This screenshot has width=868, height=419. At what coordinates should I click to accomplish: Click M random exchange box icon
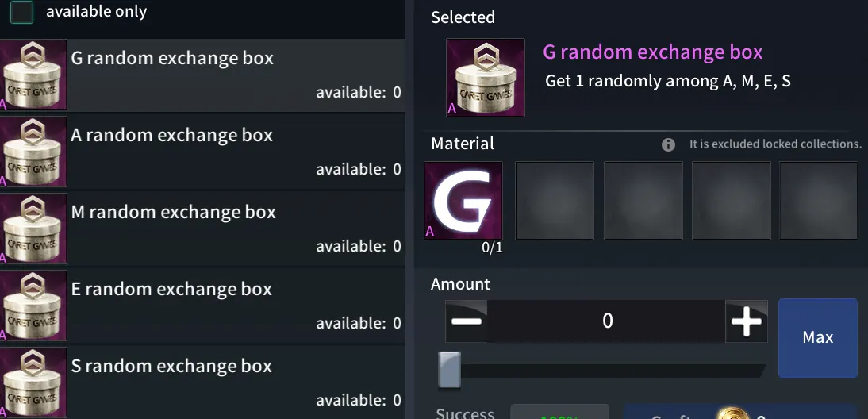coord(33,229)
